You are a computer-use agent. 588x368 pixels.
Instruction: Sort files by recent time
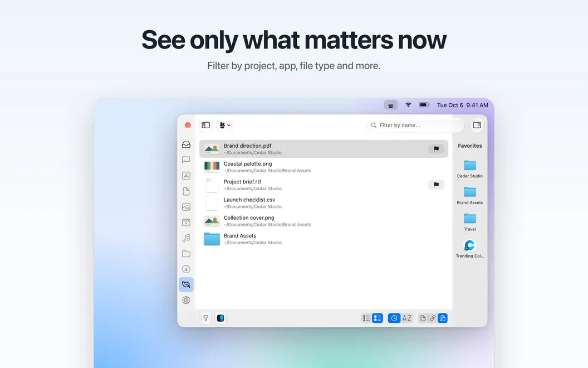coord(394,318)
